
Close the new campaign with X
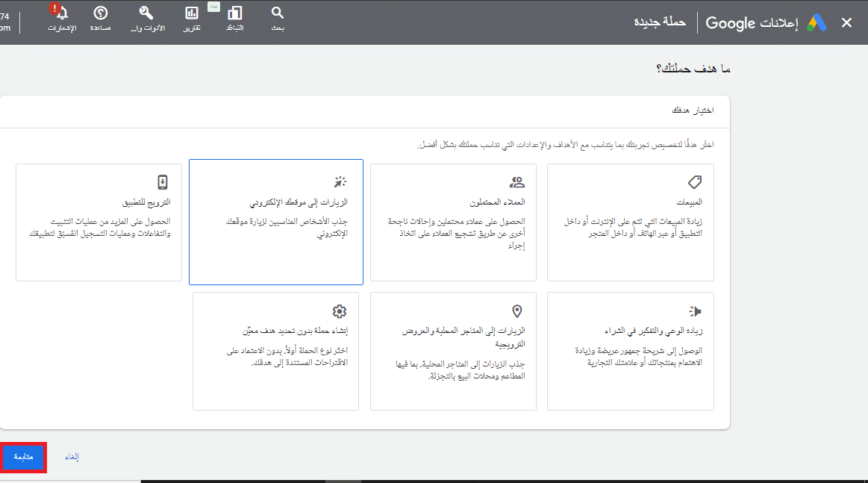point(846,22)
